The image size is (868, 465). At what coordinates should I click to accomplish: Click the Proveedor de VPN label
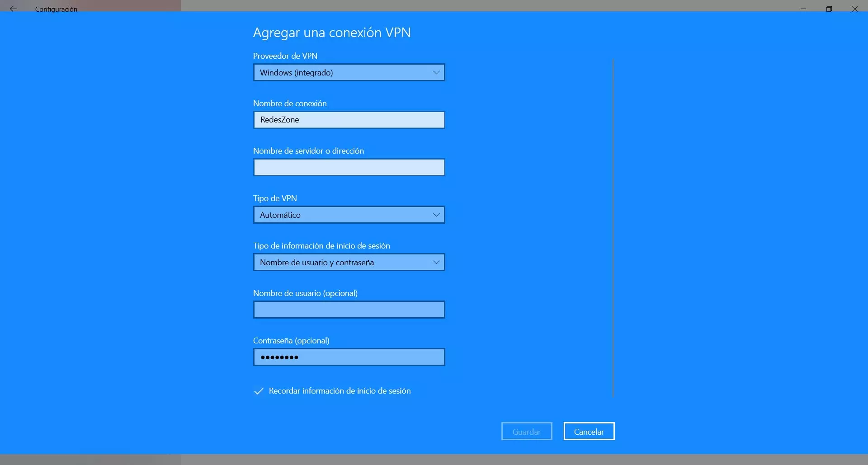285,56
